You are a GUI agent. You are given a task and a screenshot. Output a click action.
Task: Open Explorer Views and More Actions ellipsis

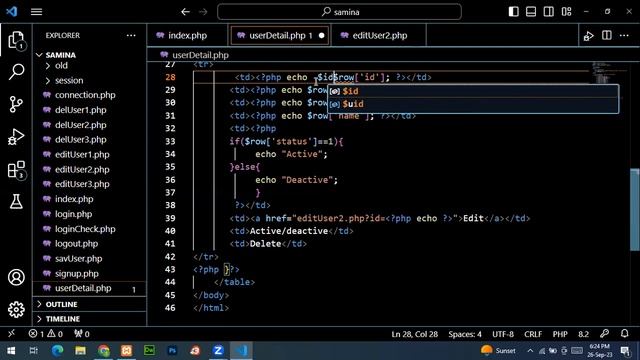point(131,36)
